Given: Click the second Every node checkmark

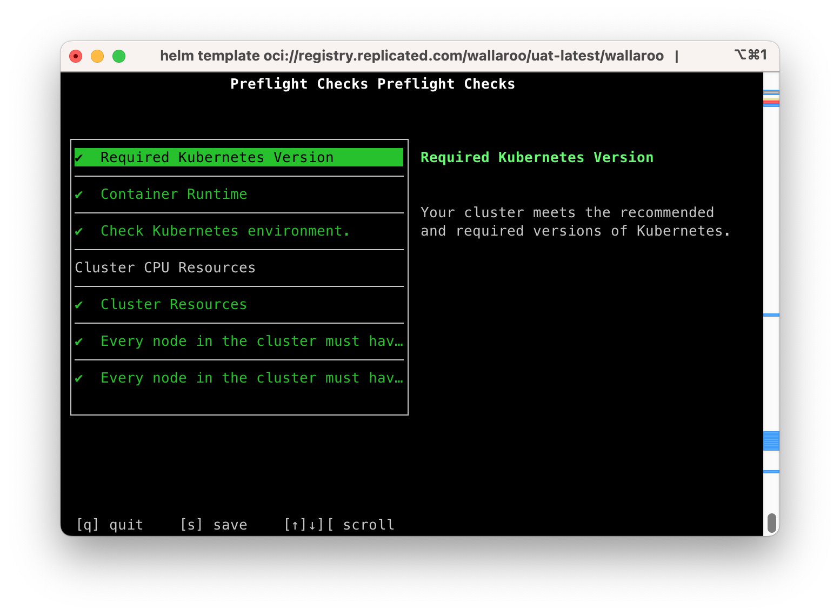Looking at the screenshot, I should pos(80,378).
